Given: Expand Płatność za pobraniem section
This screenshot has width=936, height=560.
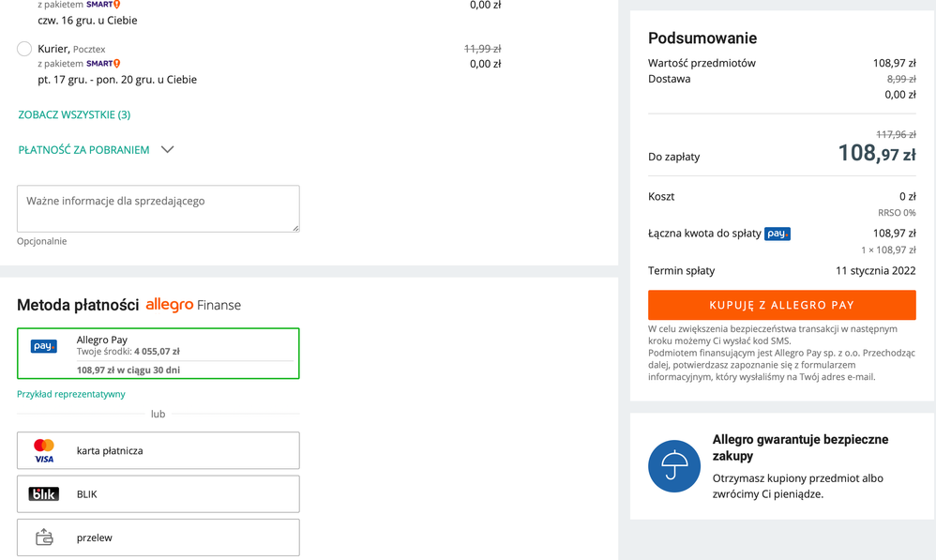Looking at the screenshot, I should click(x=83, y=150).
